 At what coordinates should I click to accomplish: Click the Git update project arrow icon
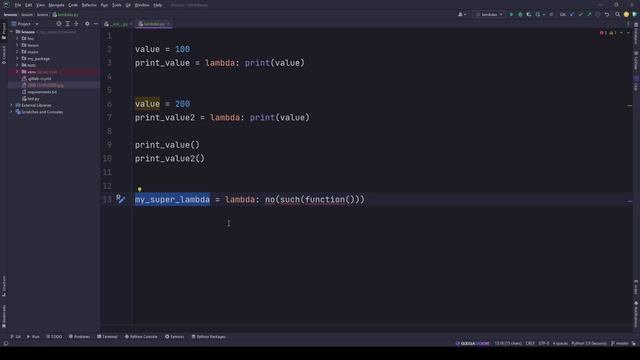pyautogui.click(x=572, y=14)
